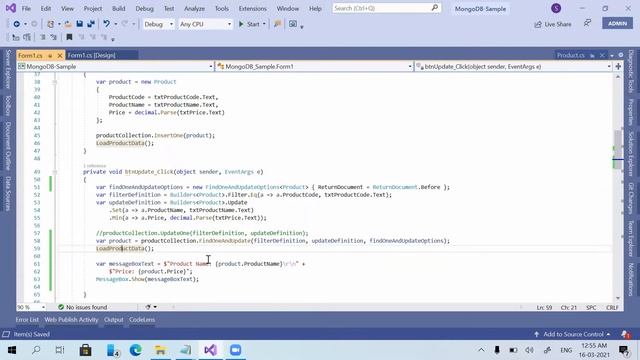Click the Save All icon
640x360 pixels.
(91, 24)
